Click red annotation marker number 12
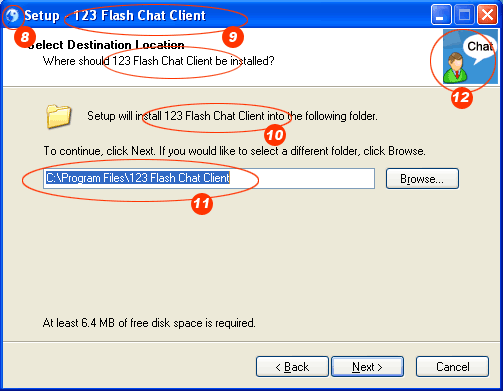This screenshot has height=391, width=503. pos(462,98)
